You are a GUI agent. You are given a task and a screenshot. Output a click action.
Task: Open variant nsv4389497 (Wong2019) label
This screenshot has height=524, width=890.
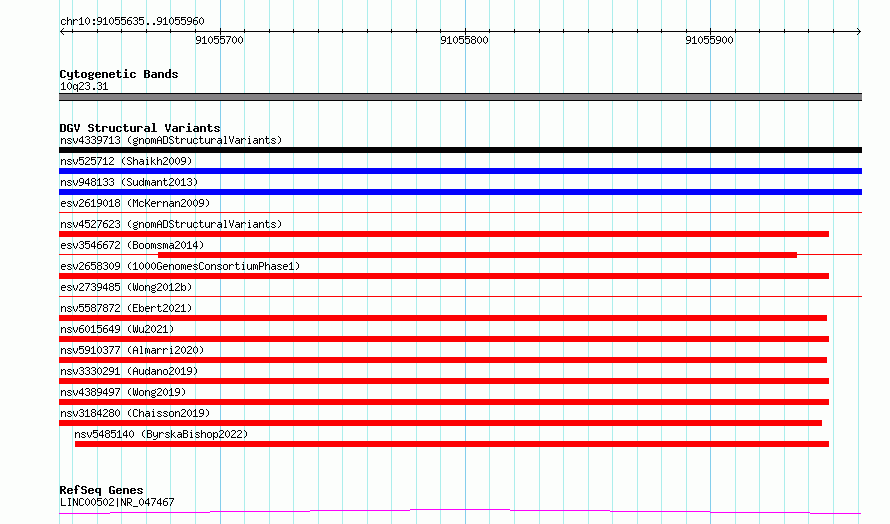[123, 392]
